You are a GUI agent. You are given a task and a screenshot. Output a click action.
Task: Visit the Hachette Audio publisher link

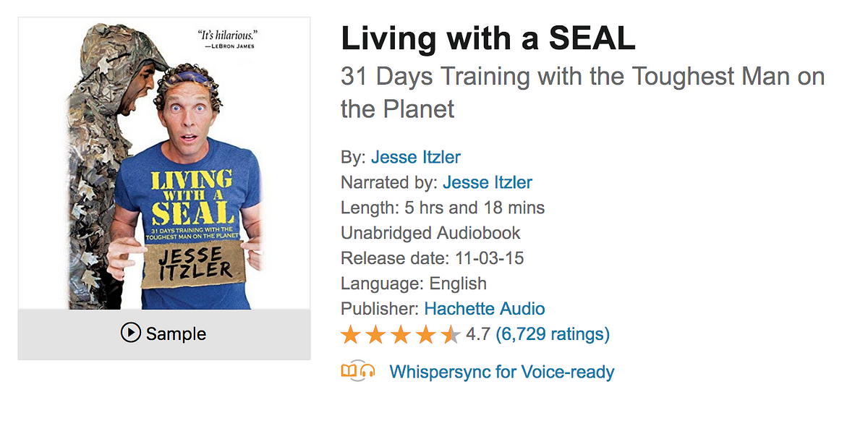click(485, 309)
